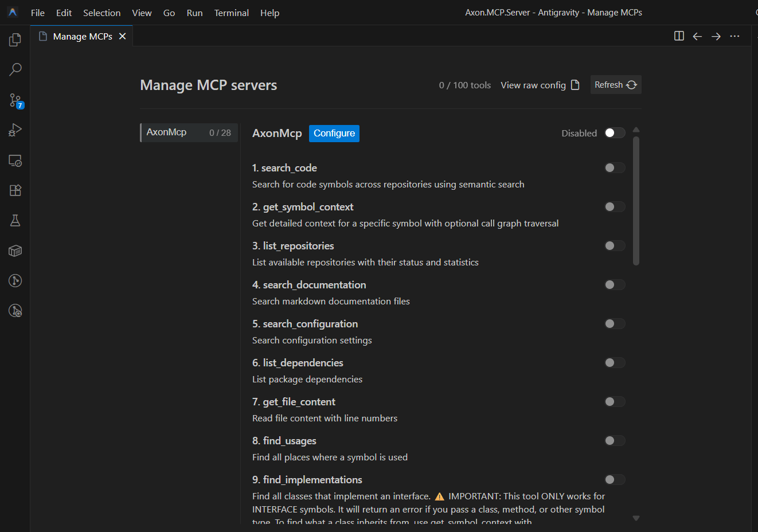Screen dimensions: 758x532
Task: Open the Testing flask view
Action: (x=15, y=220)
